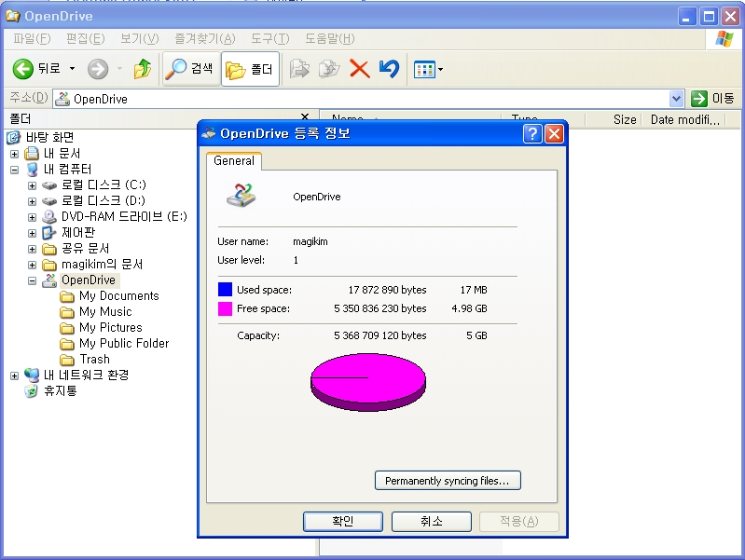Open the Back button history dropdown arrow
This screenshot has width=745, height=560.
72,69
